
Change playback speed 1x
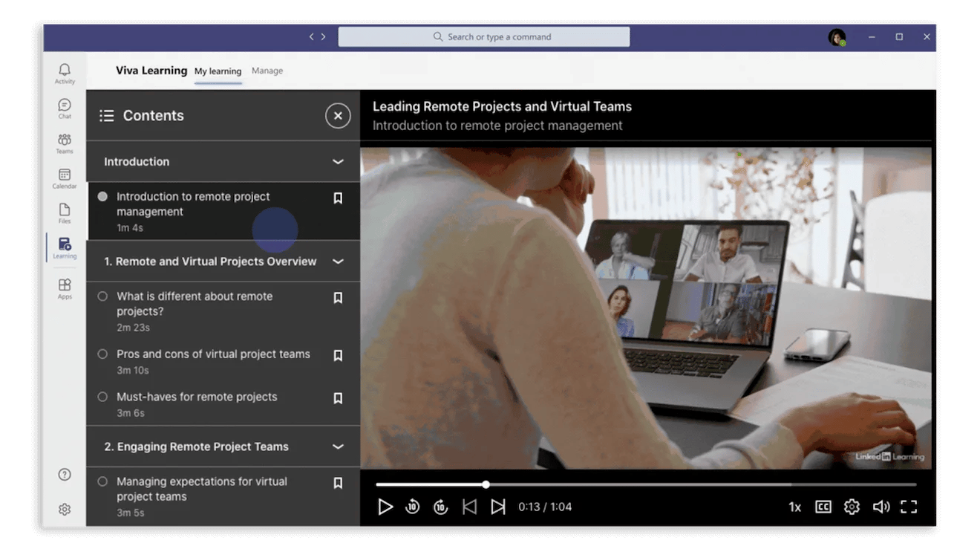[794, 507]
